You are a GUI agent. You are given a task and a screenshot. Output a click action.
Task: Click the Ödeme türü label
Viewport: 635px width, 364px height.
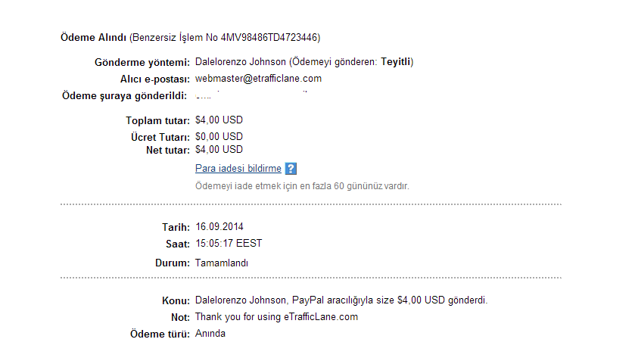pyautogui.click(x=160, y=334)
